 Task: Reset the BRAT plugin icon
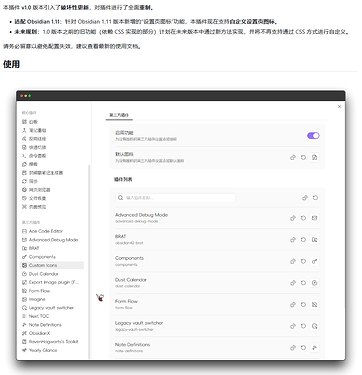point(303,240)
